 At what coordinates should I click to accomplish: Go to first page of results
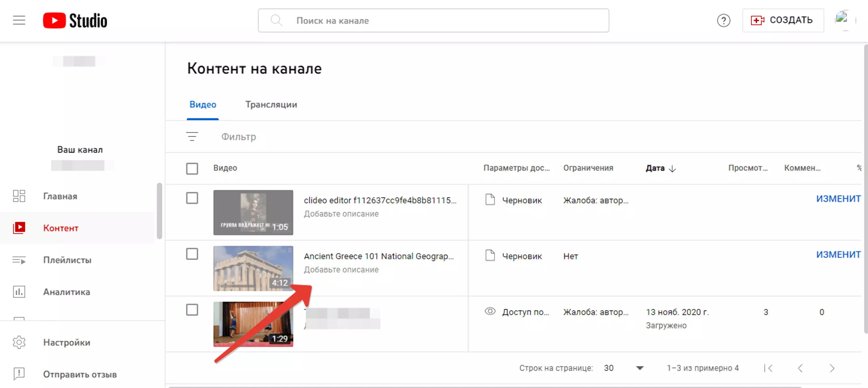tap(769, 368)
